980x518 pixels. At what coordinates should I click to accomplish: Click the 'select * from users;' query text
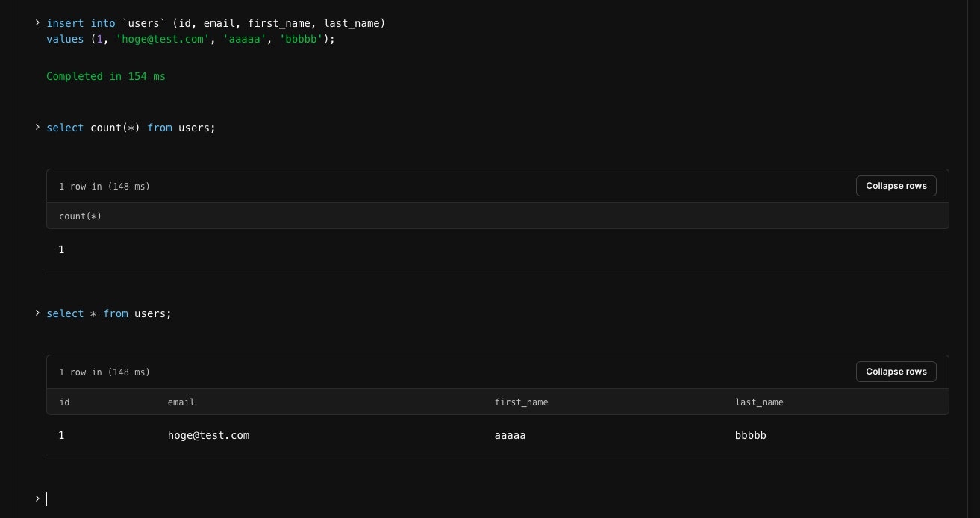click(109, 313)
